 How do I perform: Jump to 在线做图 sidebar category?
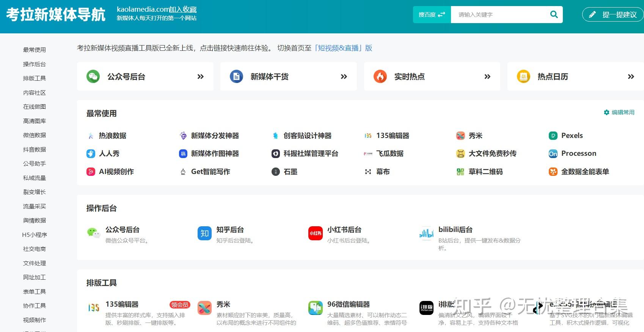coord(35,106)
